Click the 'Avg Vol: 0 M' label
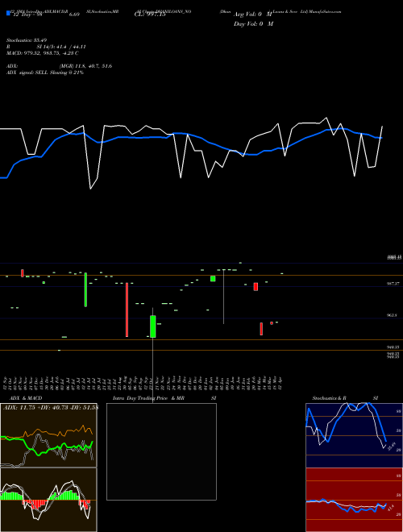403x532 pixels. pyautogui.click(x=252, y=15)
